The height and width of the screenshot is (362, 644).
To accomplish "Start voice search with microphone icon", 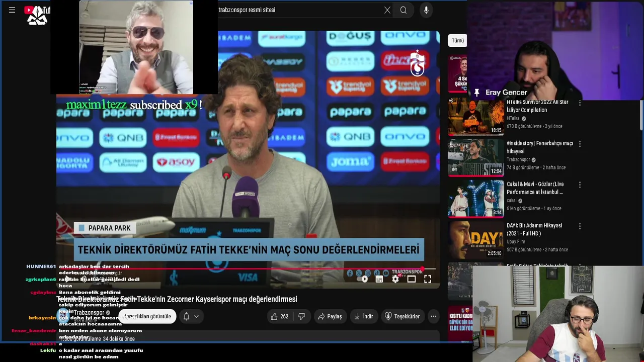I will tap(426, 10).
